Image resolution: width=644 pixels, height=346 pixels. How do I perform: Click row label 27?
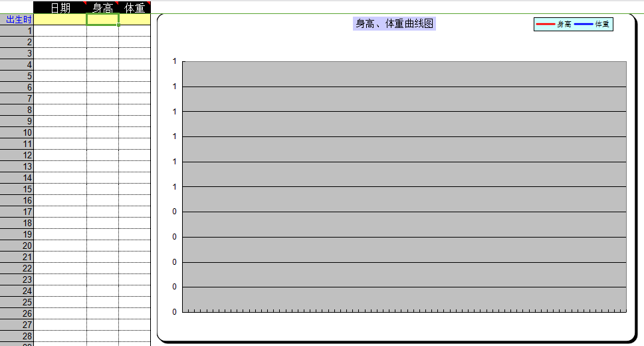[17, 325]
